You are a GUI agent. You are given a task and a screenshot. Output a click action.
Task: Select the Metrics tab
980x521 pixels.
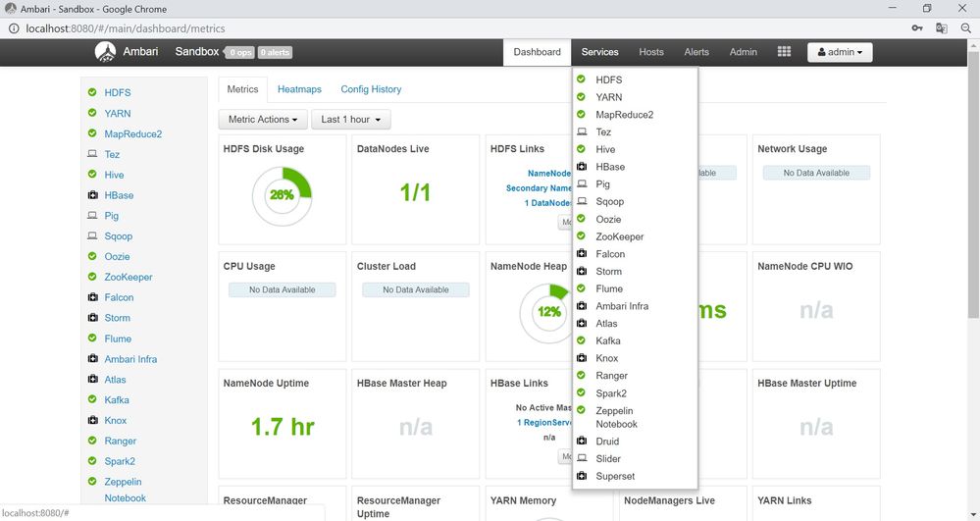click(x=242, y=89)
